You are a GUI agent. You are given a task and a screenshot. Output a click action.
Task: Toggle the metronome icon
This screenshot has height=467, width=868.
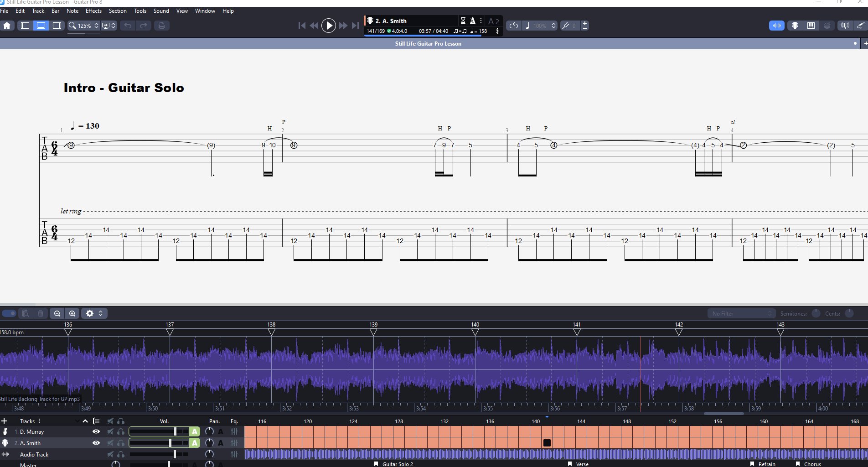pyautogui.click(x=473, y=21)
